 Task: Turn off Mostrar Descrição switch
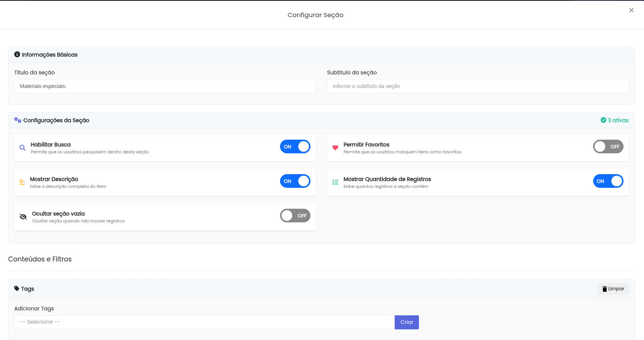click(x=295, y=181)
